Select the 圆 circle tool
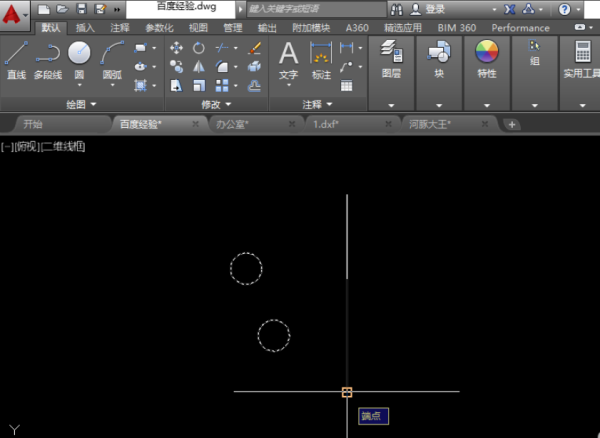The image size is (600, 438). (79, 54)
